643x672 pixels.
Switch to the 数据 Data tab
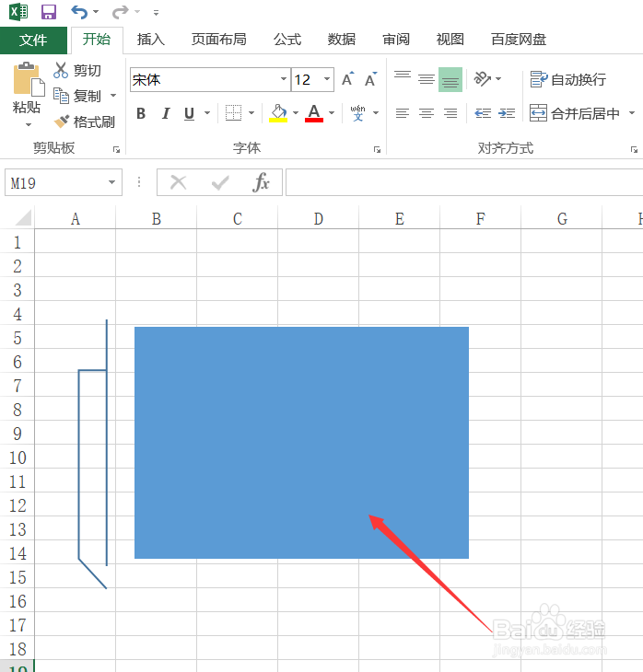click(x=342, y=40)
